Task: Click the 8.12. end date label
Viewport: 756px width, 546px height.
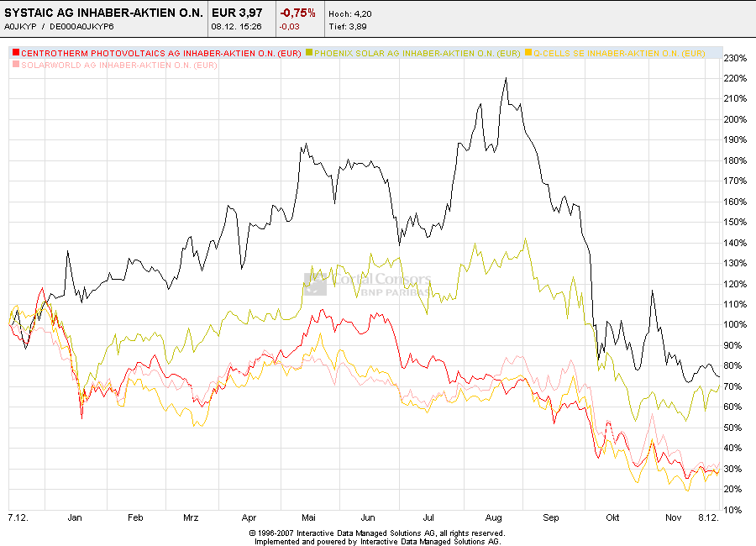Action: 708,518
